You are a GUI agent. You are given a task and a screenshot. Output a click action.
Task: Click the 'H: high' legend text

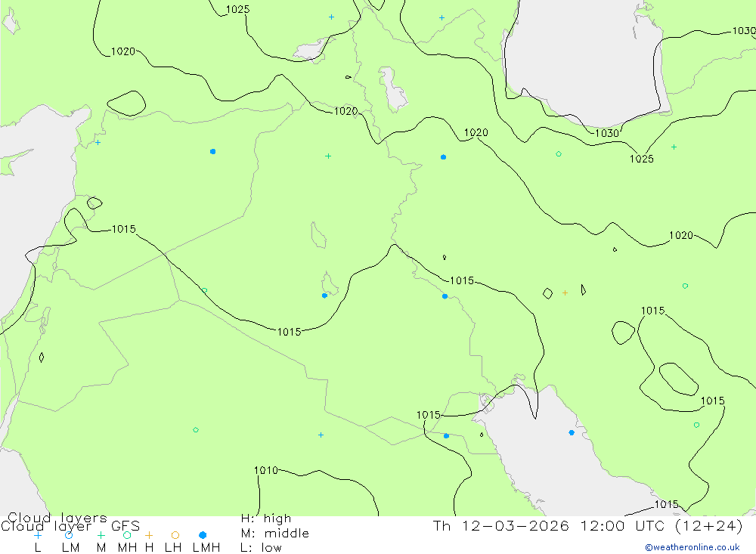266,518
